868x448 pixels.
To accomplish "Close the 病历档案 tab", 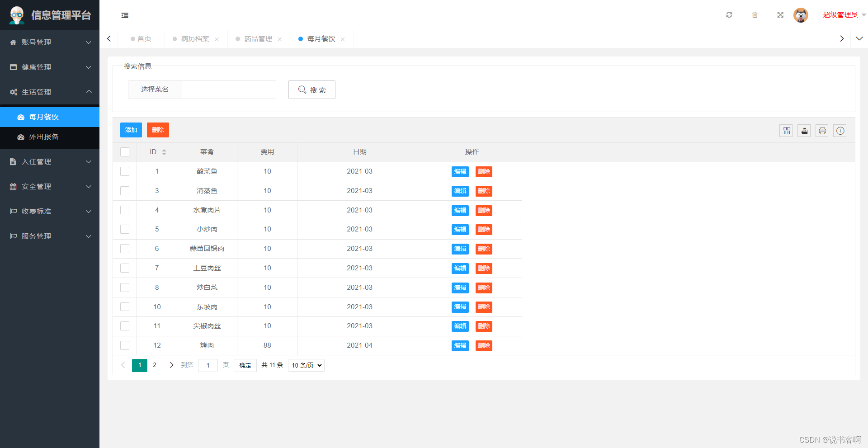I will [x=217, y=39].
